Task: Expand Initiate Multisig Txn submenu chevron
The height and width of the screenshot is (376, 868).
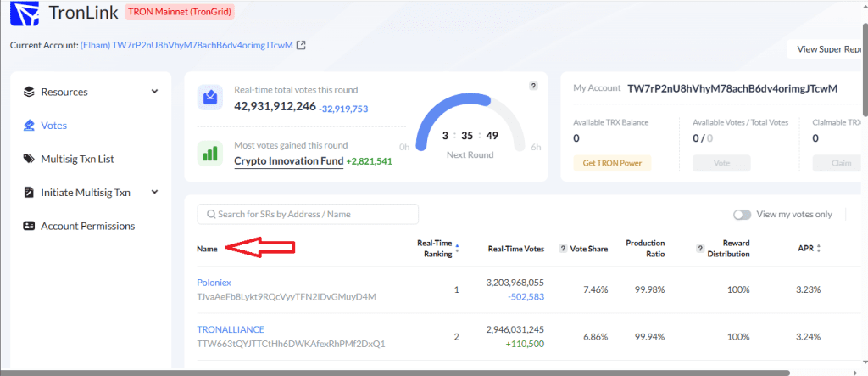Action: [x=154, y=193]
